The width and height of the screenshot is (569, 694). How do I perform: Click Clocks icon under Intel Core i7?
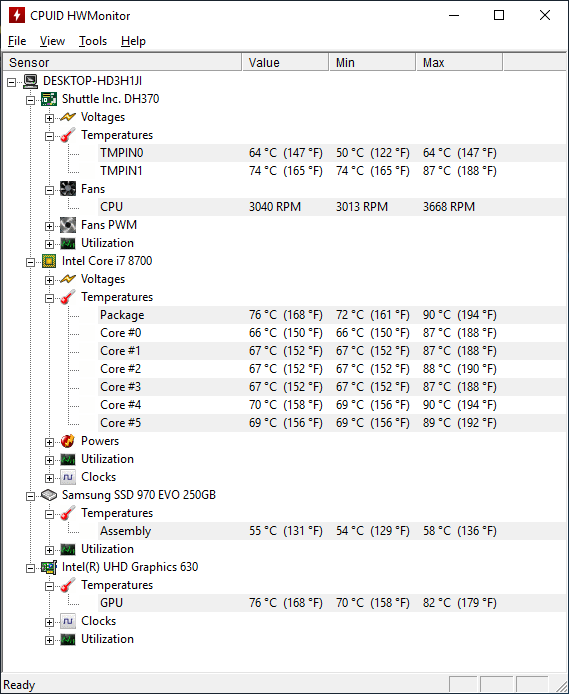click(68, 477)
